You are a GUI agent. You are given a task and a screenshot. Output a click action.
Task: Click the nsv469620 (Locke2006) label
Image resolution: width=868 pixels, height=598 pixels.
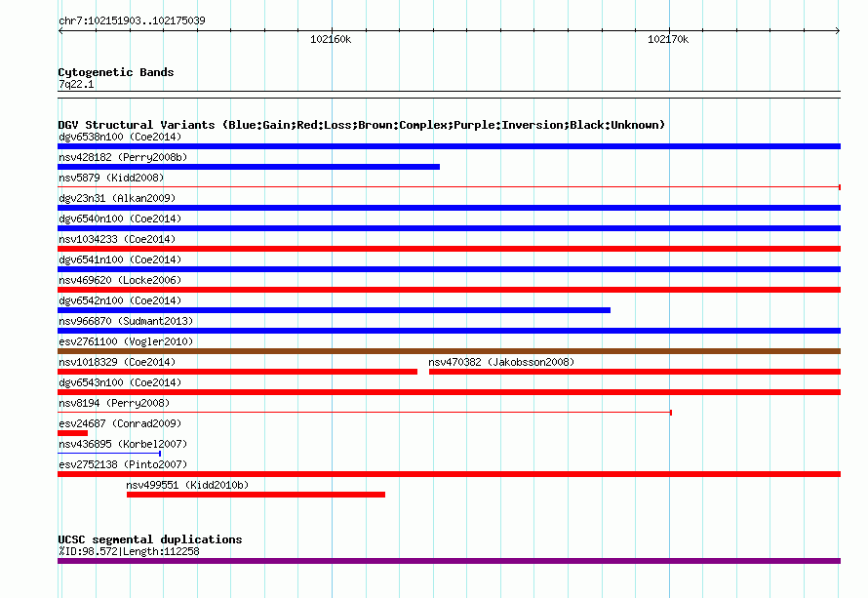tap(120, 280)
